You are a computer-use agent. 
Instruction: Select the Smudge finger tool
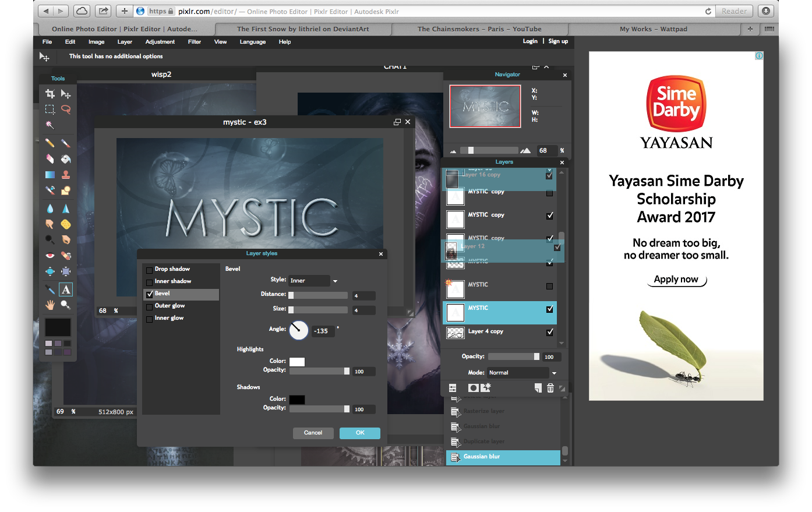tap(50, 224)
